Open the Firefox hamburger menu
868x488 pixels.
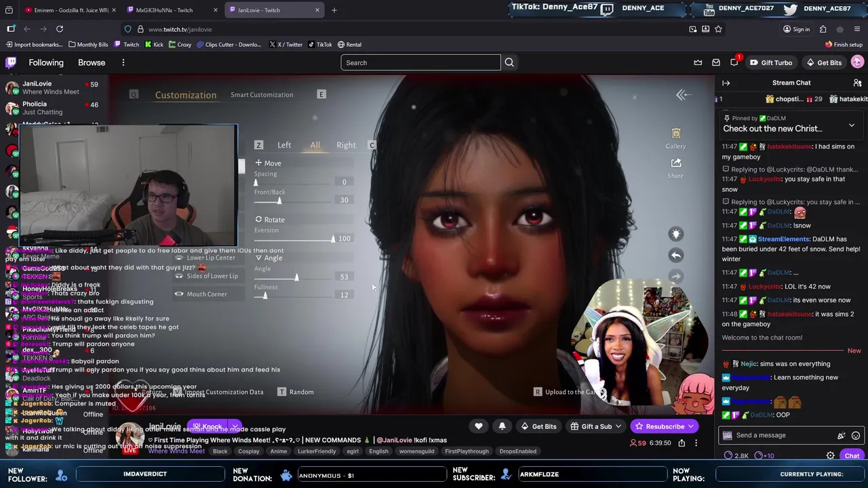tap(857, 29)
